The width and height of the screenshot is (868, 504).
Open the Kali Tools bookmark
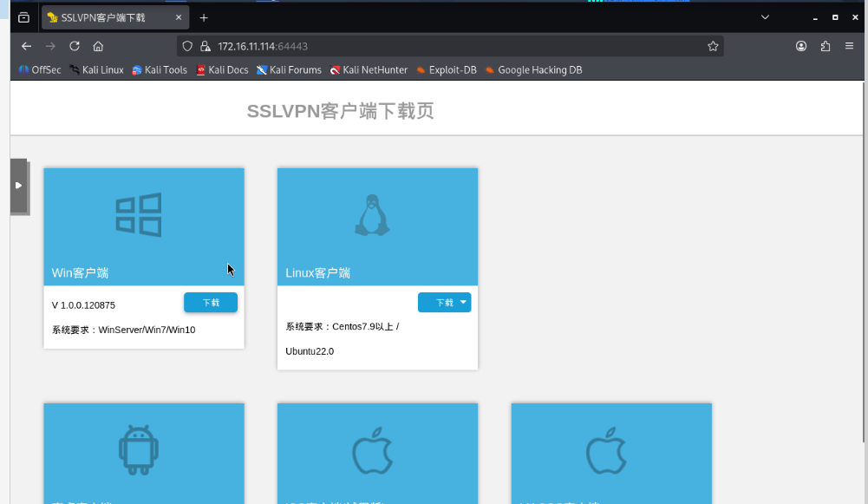[160, 69]
